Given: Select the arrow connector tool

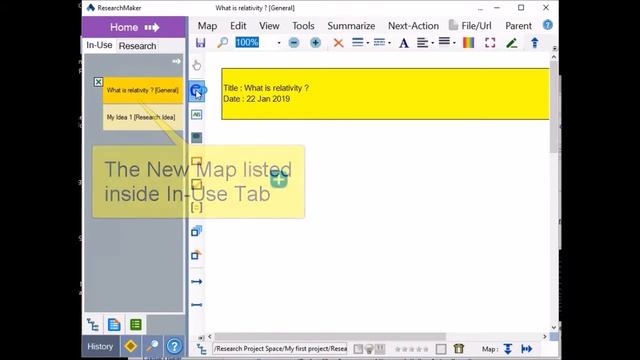Looking at the screenshot, I should [x=196, y=282].
